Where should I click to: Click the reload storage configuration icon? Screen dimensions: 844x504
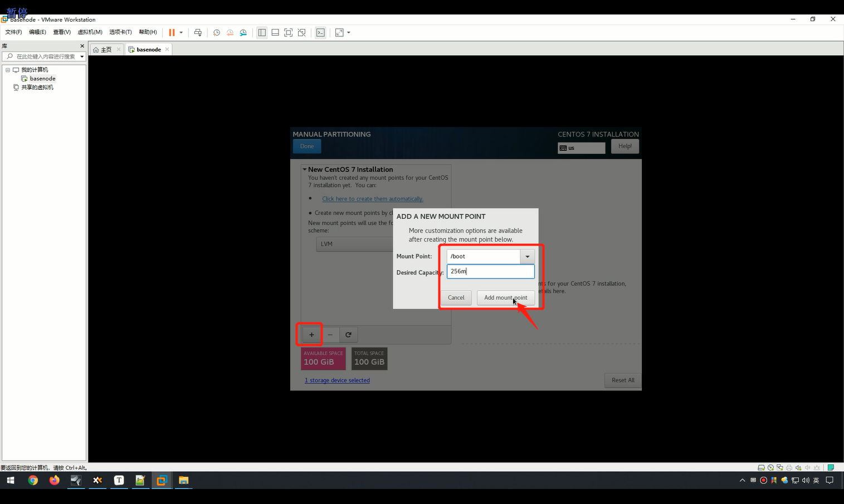coord(348,335)
